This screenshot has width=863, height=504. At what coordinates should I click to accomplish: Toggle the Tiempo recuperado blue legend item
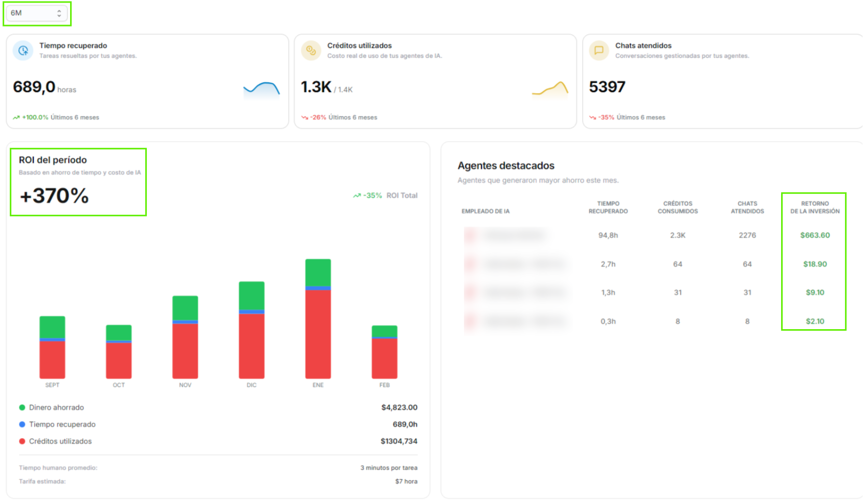tap(22, 424)
